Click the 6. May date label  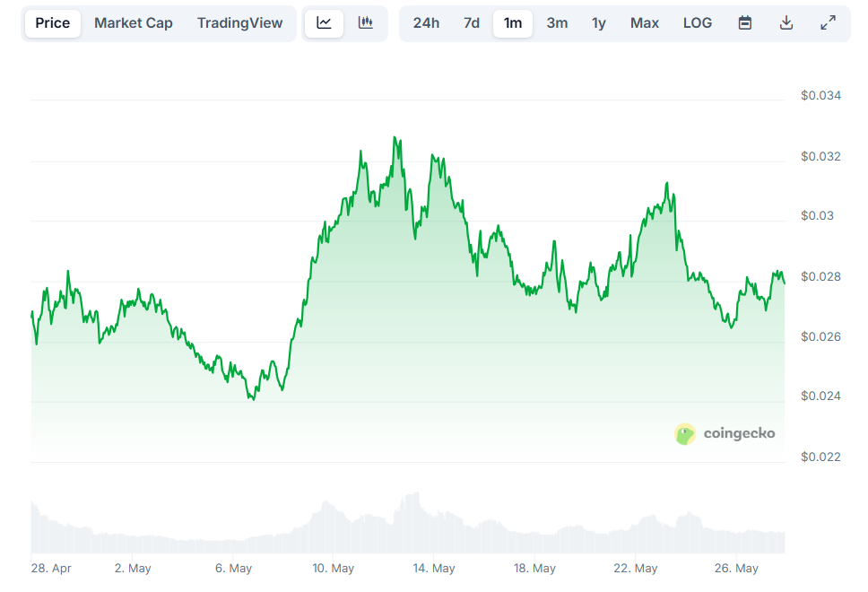(234, 568)
